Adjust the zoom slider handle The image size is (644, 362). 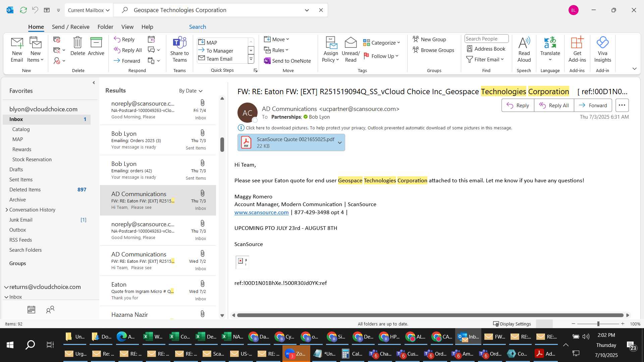coord(598,324)
